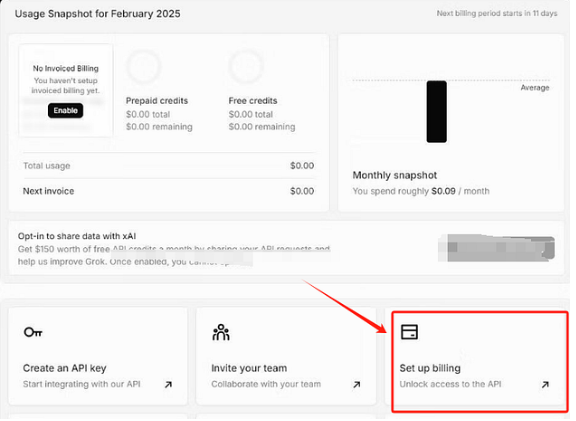Click arrow icon on Set up billing
Screen dimensions: 576x421
pos(545,385)
